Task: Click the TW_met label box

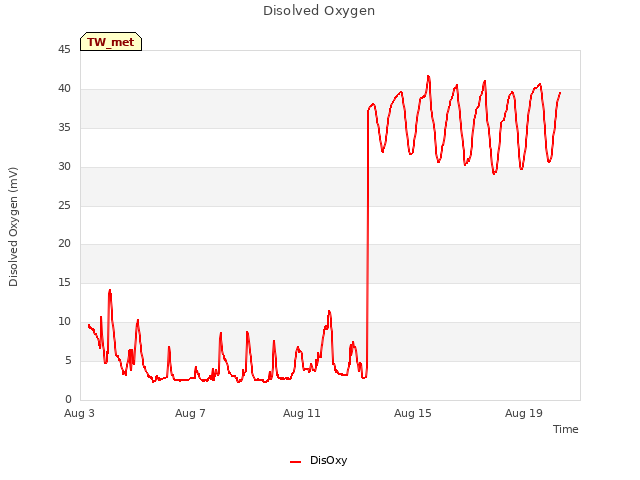Action: click(x=111, y=42)
